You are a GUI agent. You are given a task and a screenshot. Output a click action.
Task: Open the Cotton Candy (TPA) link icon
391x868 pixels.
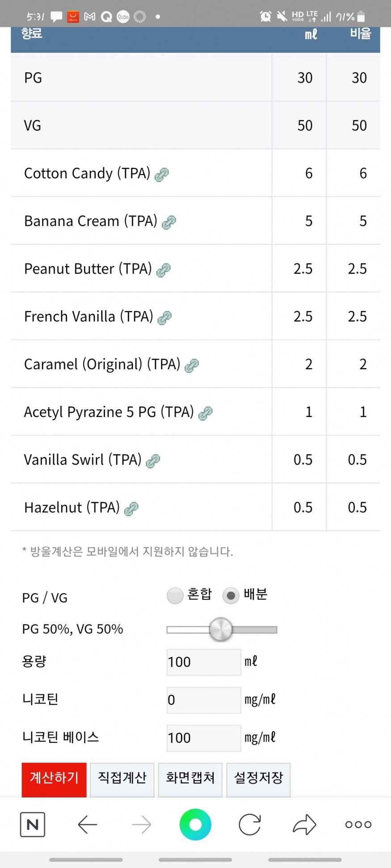coord(161,175)
